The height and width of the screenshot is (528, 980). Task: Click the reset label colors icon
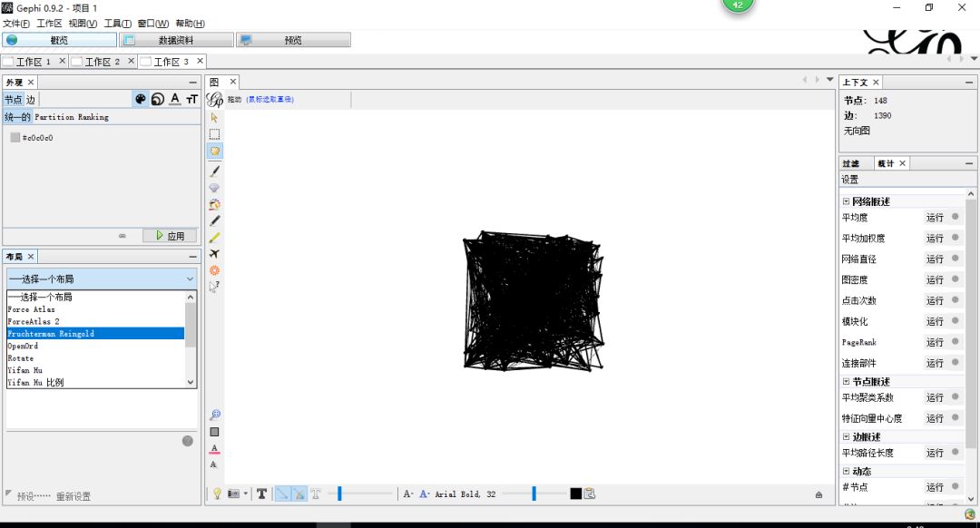coord(214,449)
